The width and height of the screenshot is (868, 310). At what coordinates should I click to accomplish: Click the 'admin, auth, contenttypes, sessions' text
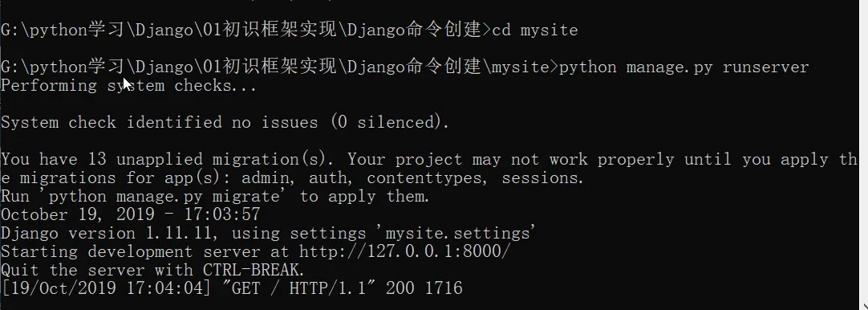pyautogui.click(x=412, y=178)
